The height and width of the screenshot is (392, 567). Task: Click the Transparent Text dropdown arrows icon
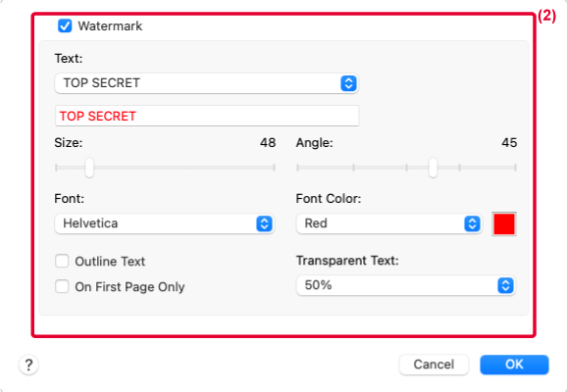point(505,286)
